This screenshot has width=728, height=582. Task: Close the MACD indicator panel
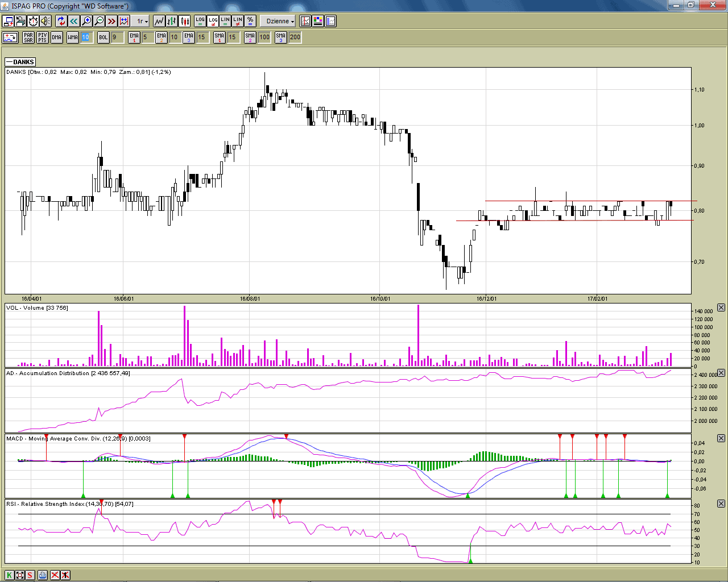point(721,438)
